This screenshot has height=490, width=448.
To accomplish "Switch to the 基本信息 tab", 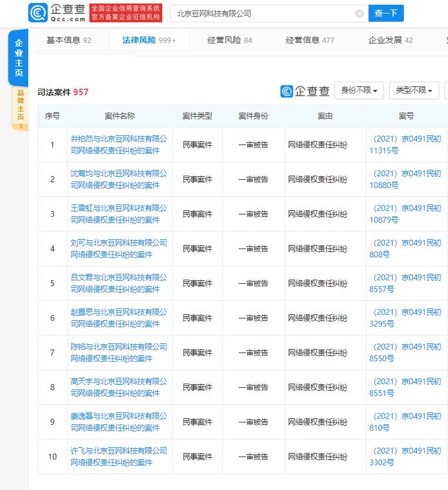I will click(x=69, y=41).
